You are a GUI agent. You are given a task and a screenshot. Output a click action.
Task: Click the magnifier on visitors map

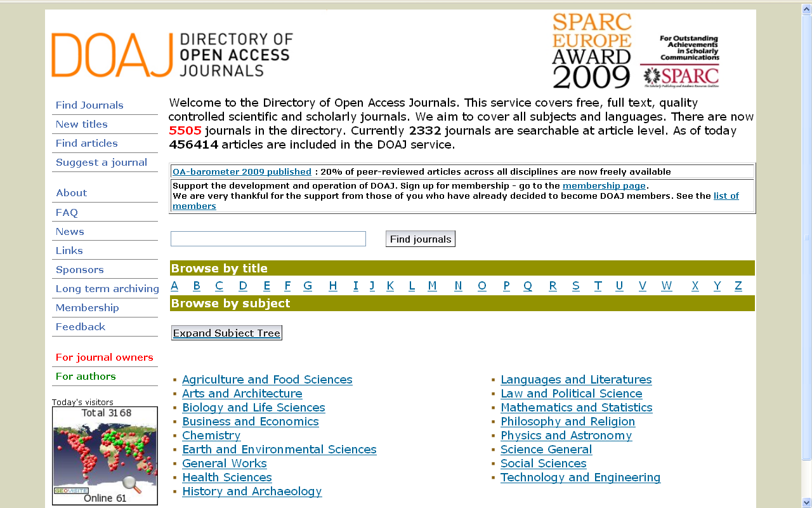132,485
